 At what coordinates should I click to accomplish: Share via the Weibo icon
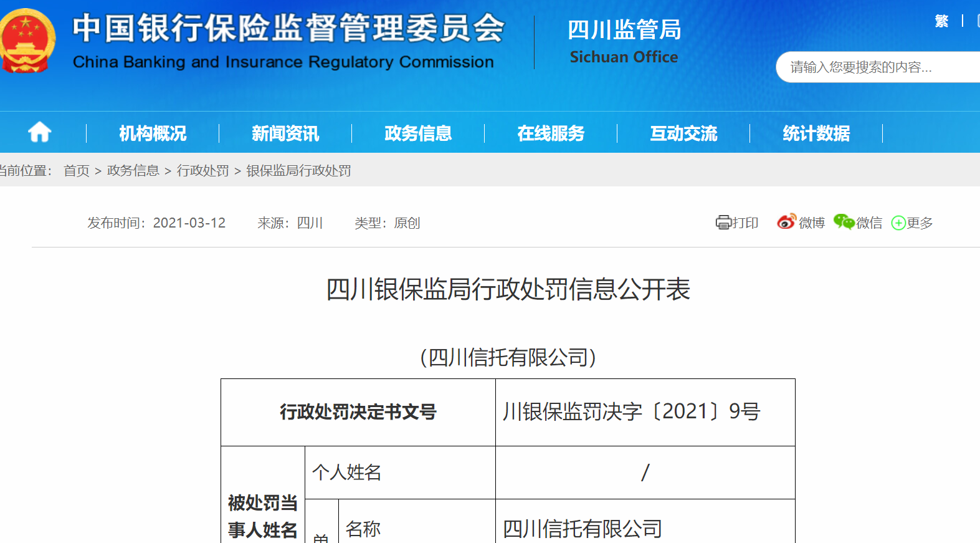click(787, 222)
